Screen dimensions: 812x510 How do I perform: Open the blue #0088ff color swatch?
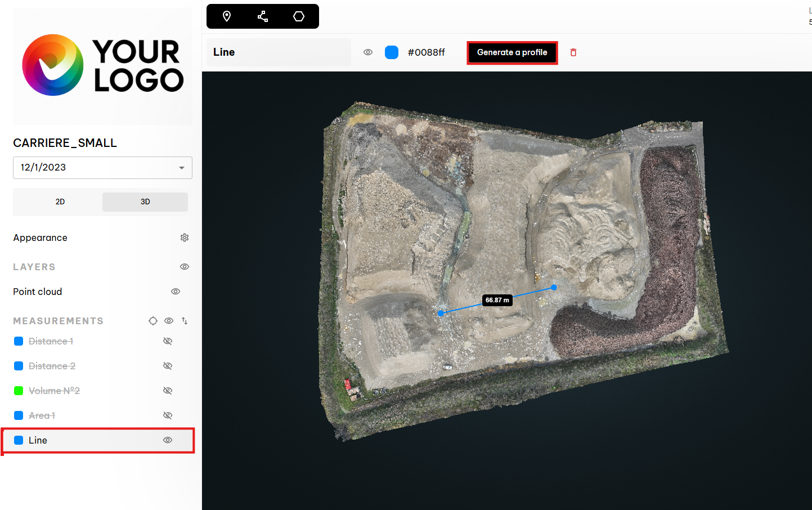392,52
